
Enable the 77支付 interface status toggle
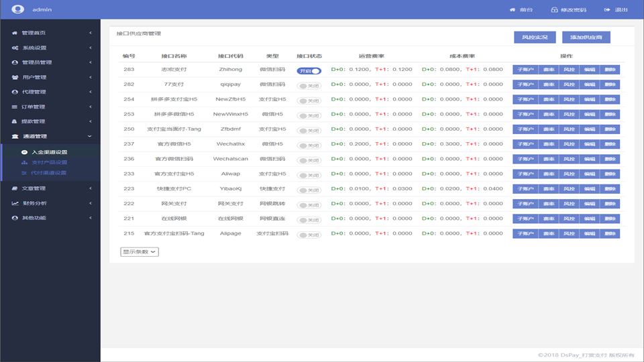pos(309,85)
